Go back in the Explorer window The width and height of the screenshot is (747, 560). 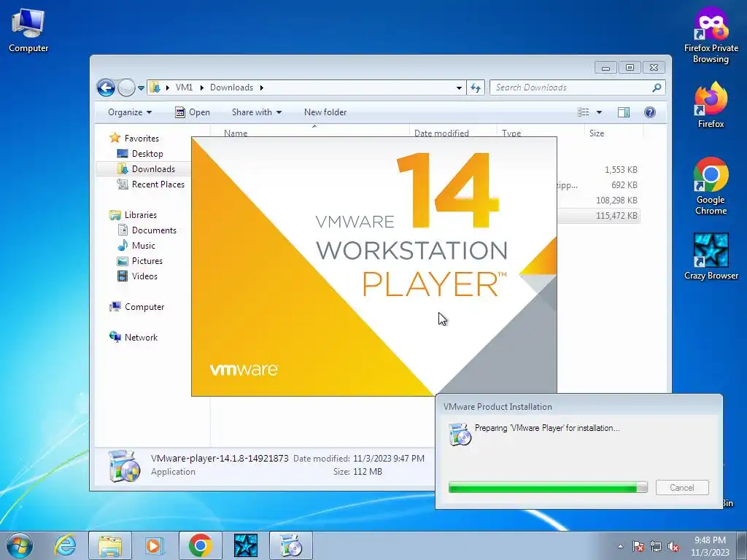(106, 87)
